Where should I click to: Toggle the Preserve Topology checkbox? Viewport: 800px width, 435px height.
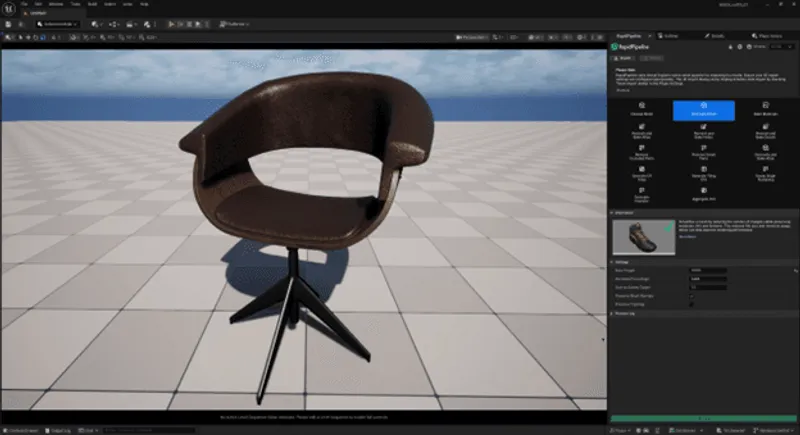click(x=691, y=304)
